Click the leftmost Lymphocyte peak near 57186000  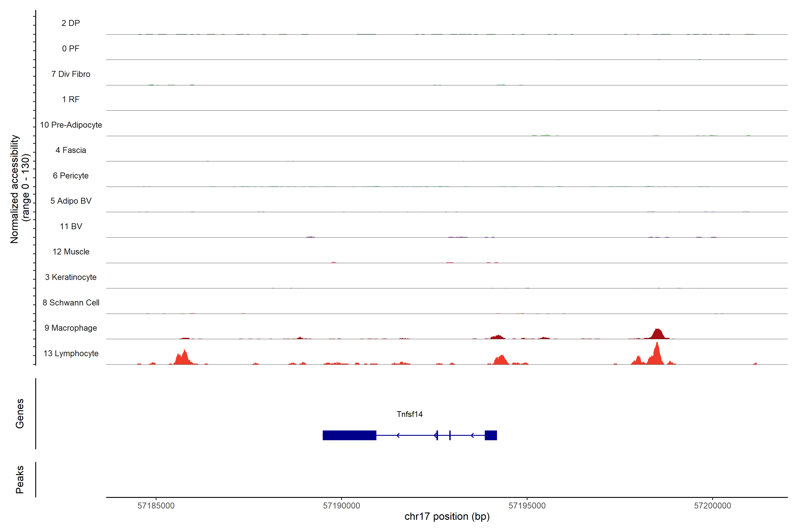[184, 358]
